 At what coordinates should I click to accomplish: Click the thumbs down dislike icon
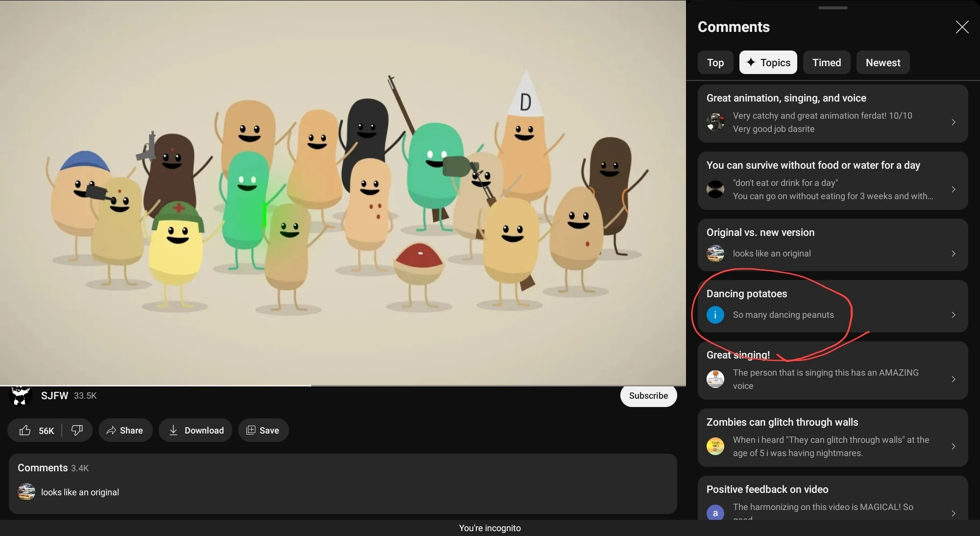point(77,431)
